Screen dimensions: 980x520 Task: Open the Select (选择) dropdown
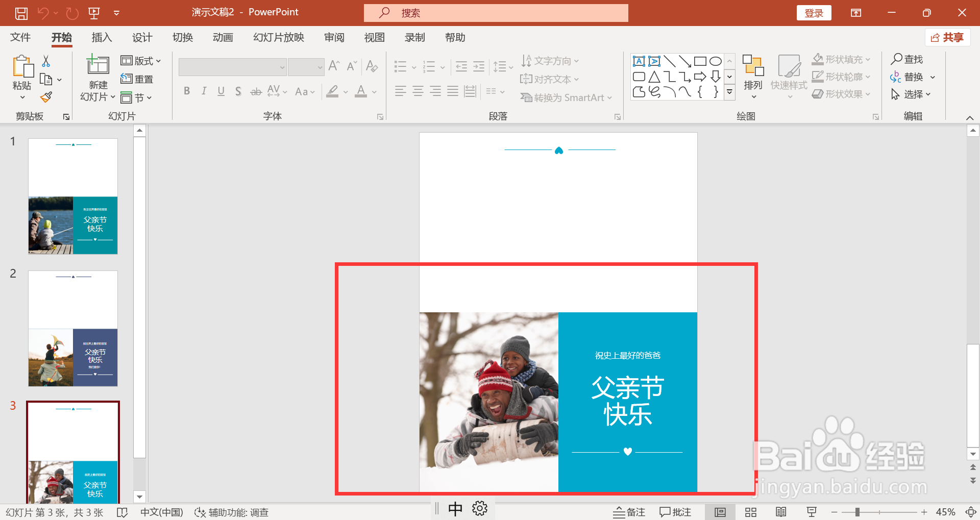tap(911, 94)
